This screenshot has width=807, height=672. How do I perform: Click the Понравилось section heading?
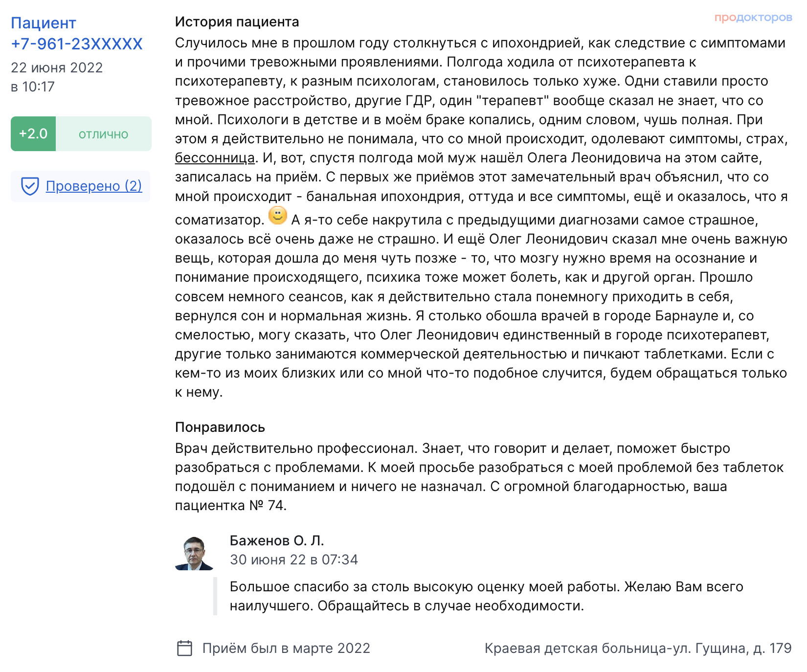pos(220,427)
